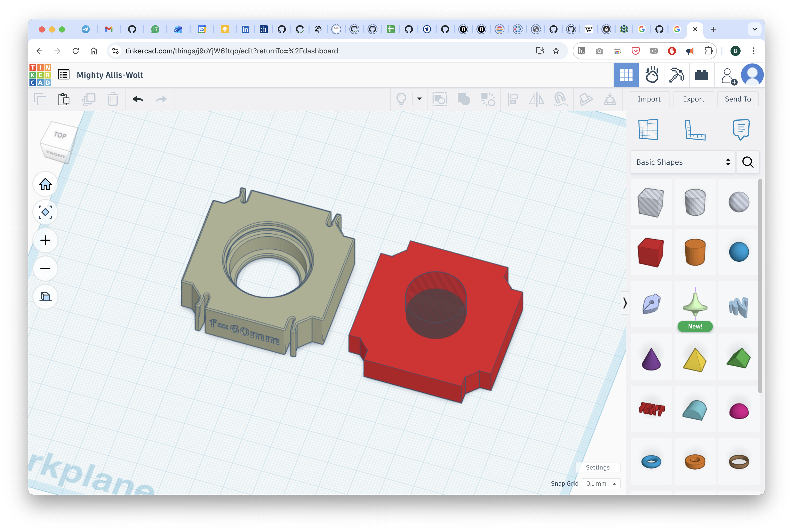
Task: Click the Settings button
Action: 597,467
